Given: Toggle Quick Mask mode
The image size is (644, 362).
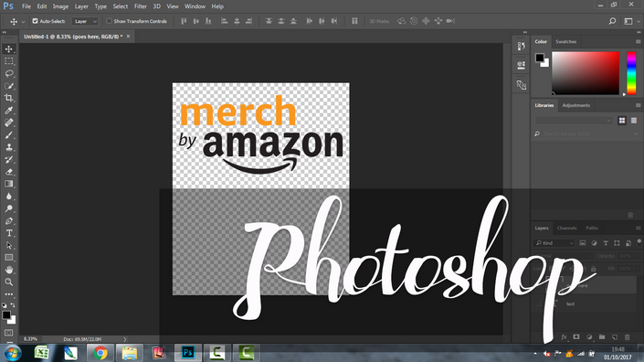Looking at the screenshot, I should click(x=8, y=333).
